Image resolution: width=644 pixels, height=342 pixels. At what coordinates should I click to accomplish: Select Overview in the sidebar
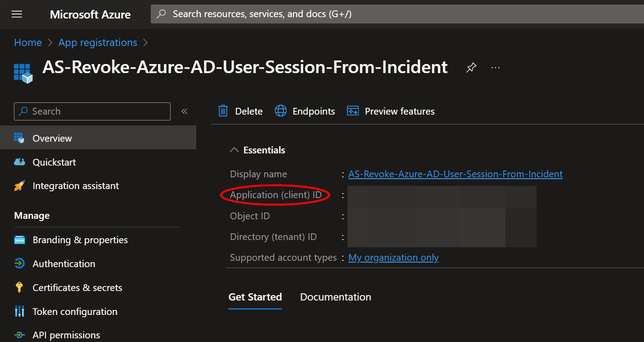(98, 138)
